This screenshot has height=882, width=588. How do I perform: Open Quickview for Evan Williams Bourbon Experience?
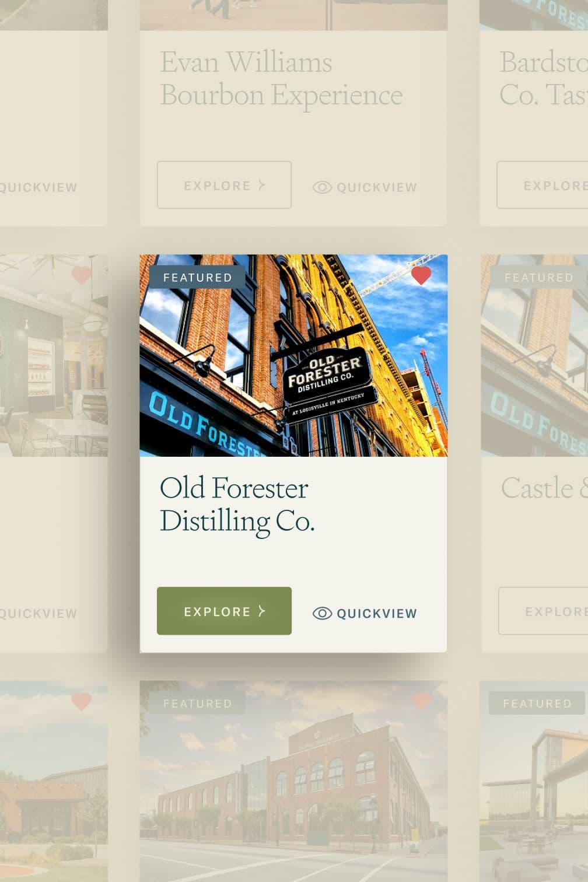[x=365, y=187]
